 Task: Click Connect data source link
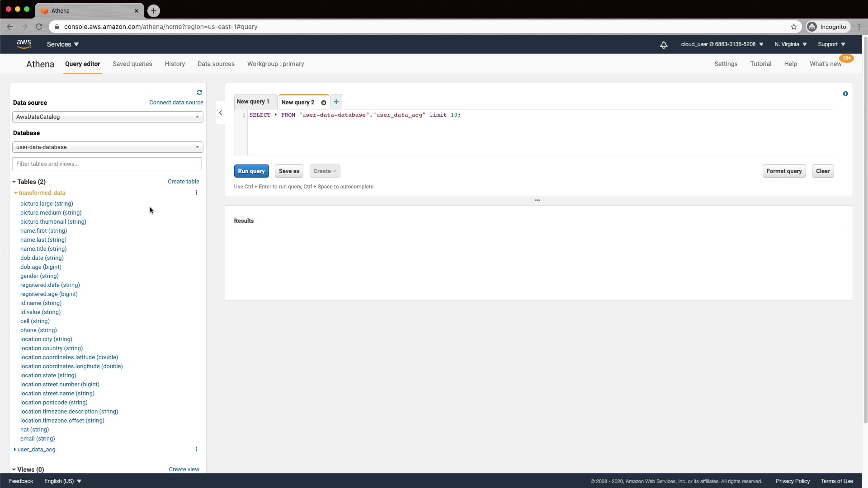pos(176,103)
